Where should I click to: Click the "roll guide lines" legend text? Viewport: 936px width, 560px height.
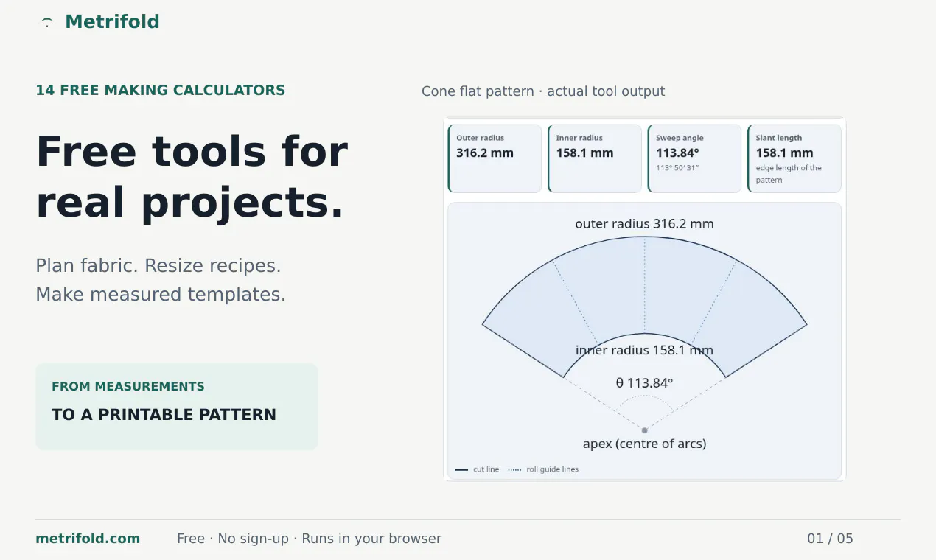pyautogui.click(x=552, y=469)
